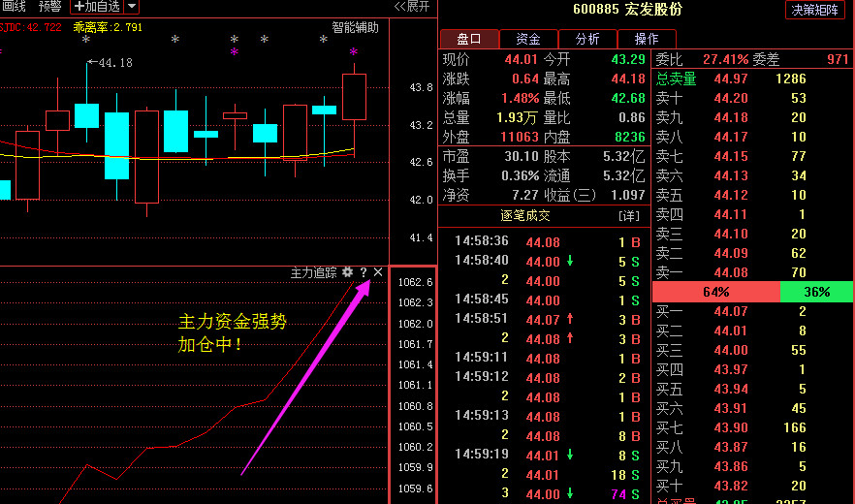Click the 卖一 price 44.08 row

[732, 272]
